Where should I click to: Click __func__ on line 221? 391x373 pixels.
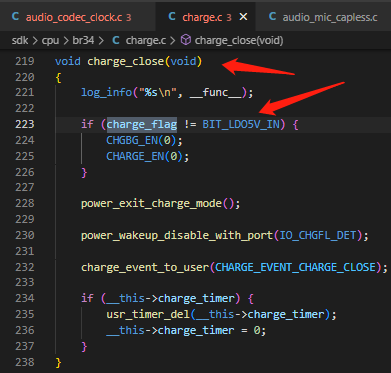pos(215,92)
